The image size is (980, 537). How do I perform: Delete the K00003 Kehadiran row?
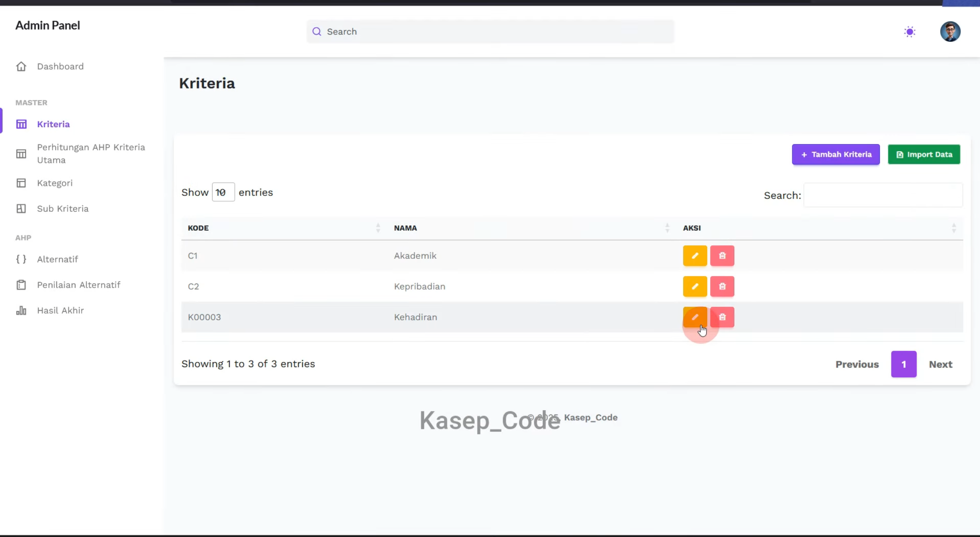point(722,317)
